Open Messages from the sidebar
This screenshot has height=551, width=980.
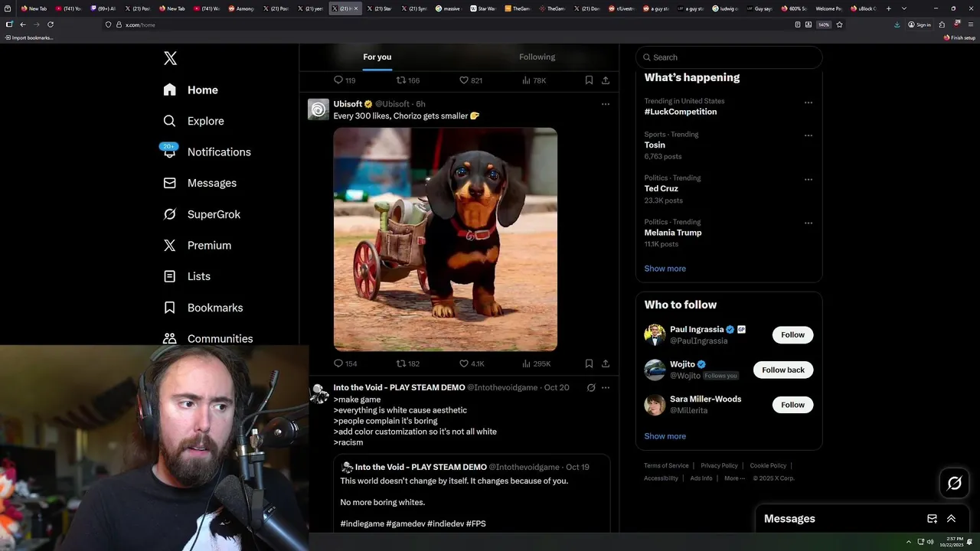click(x=200, y=183)
